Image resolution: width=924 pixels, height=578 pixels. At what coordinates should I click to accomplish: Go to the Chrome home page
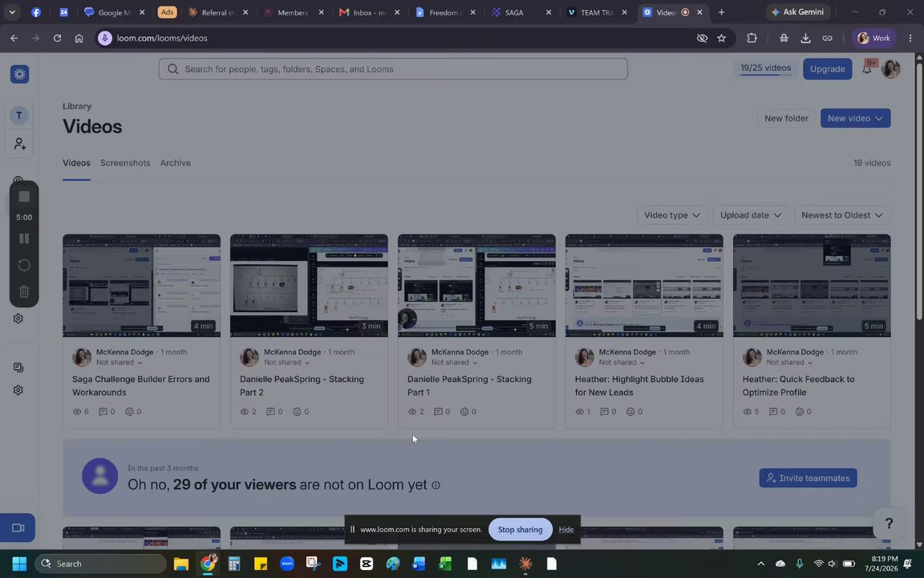point(79,38)
